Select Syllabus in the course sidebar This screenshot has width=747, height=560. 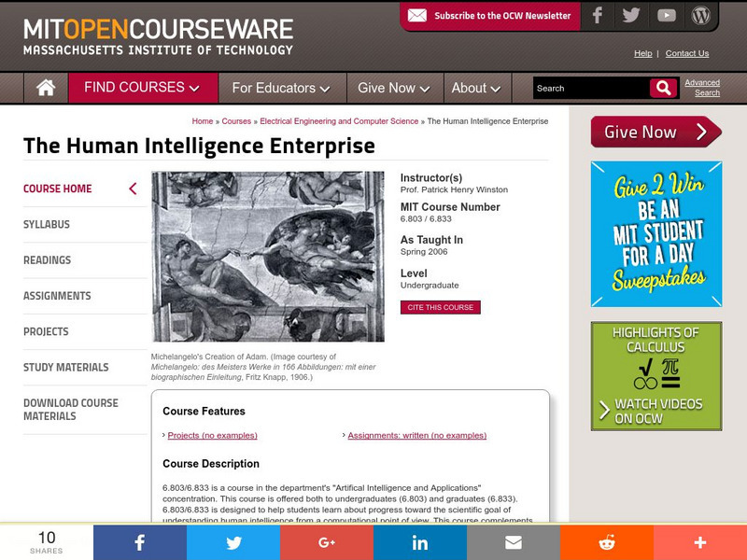point(47,224)
